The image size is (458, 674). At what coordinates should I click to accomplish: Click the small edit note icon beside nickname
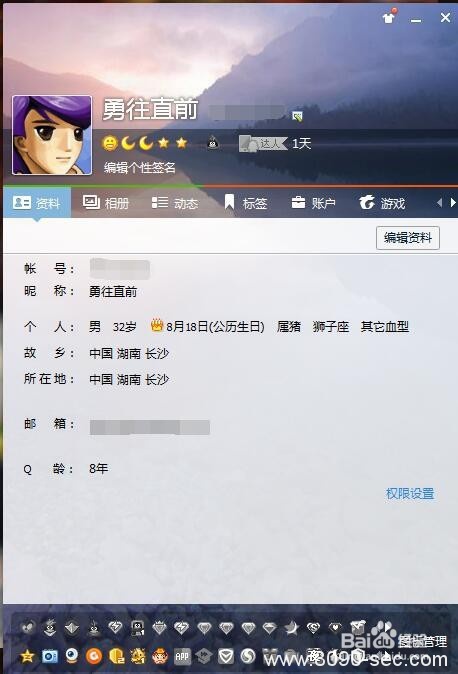pyautogui.click(x=297, y=116)
